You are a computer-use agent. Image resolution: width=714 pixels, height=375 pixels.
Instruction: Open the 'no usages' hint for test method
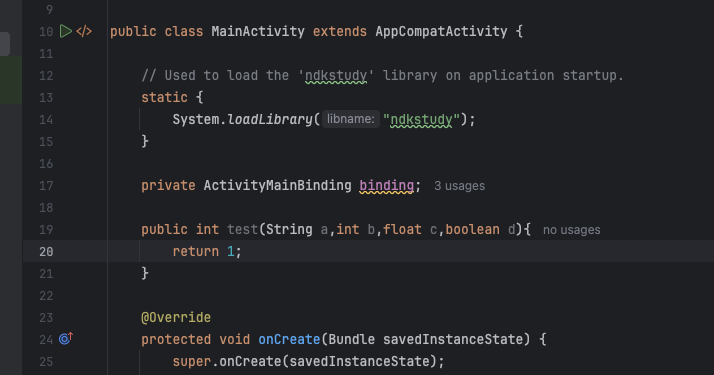[571, 230]
